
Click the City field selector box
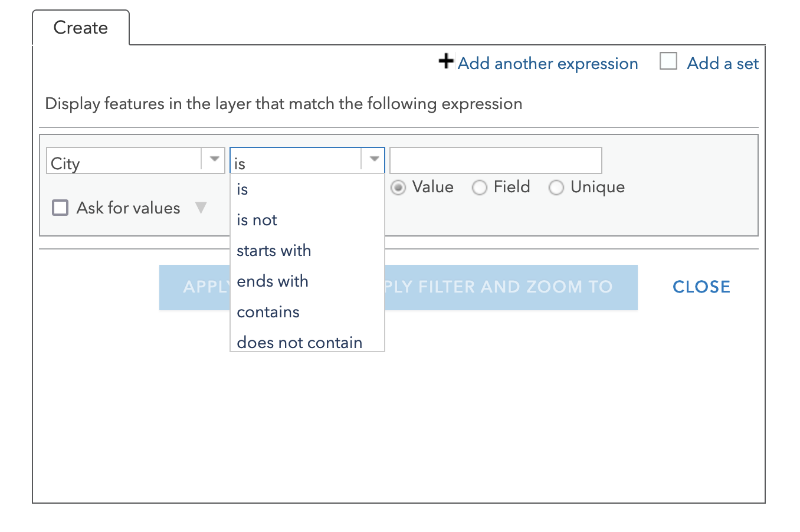pos(135,160)
